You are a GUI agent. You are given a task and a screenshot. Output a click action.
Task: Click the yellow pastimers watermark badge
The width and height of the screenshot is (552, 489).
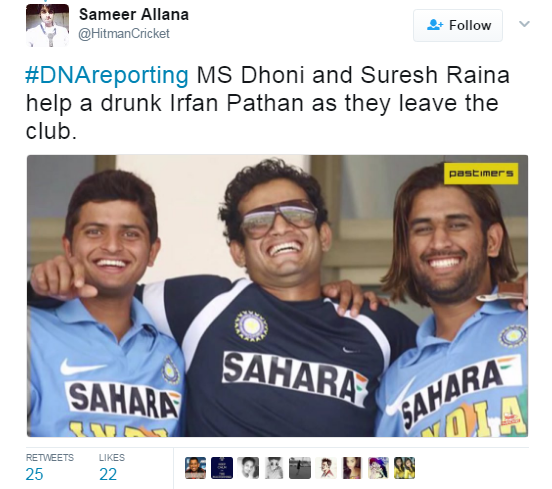click(x=481, y=174)
